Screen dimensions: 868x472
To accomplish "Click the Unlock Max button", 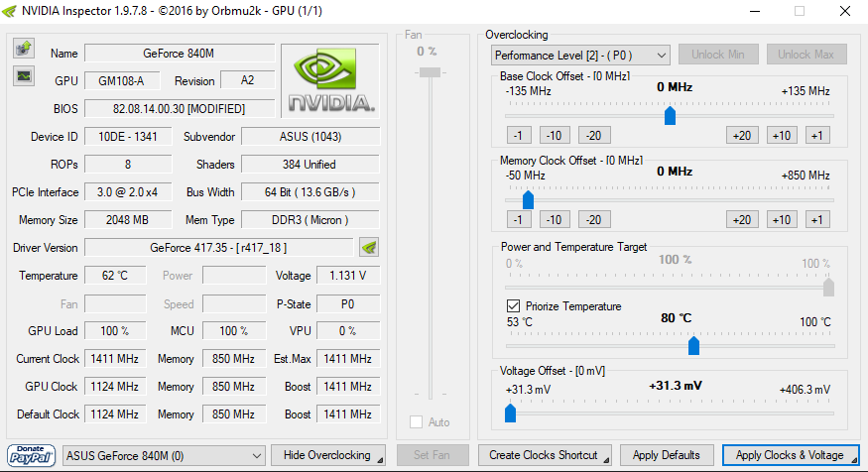I will point(806,55).
